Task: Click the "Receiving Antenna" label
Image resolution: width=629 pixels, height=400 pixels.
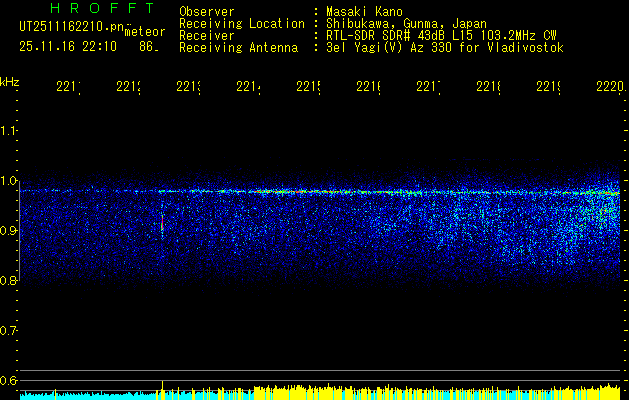Action: point(238,48)
